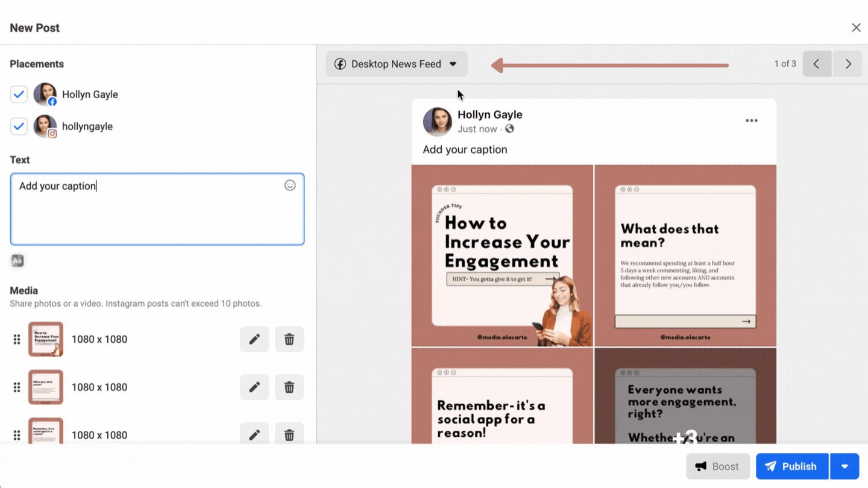Uncheck the Hollyn Gayle Facebook placement
The height and width of the screenshot is (488, 868).
point(19,95)
